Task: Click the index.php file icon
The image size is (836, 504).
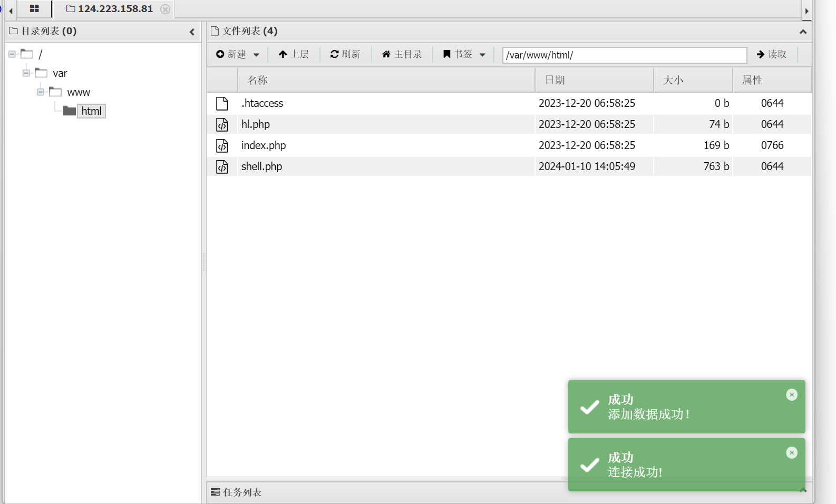Action: point(222,145)
